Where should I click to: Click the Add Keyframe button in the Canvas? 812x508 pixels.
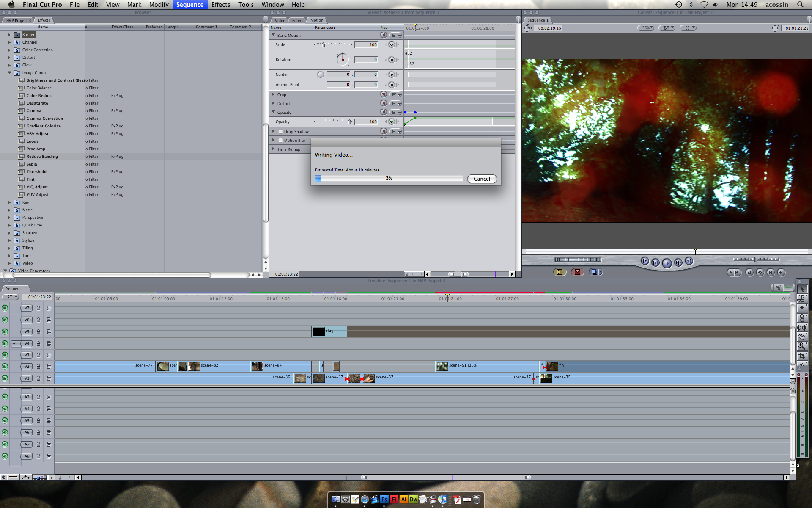point(760,273)
